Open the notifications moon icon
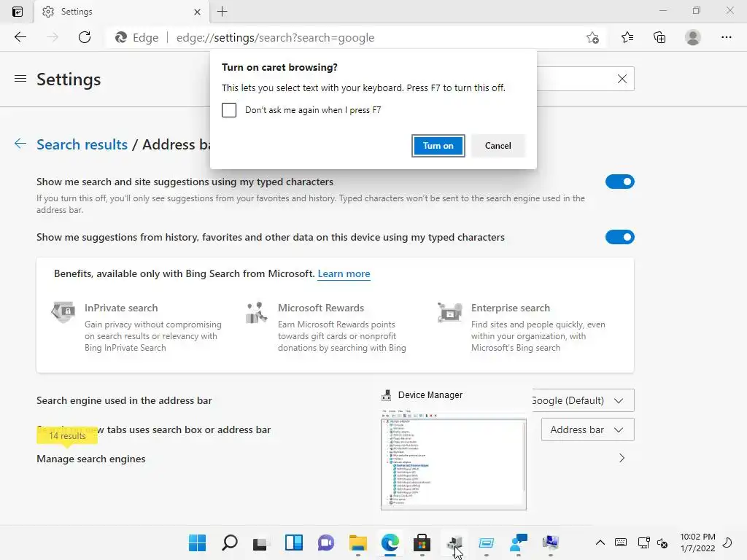Image resolution: width=747 pixels, height=560 pixels. pos(727,542)
